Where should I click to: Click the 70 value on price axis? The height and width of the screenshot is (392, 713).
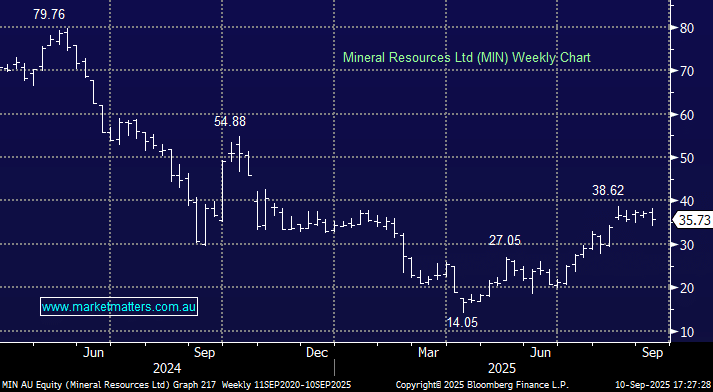[x=687, y=71]
